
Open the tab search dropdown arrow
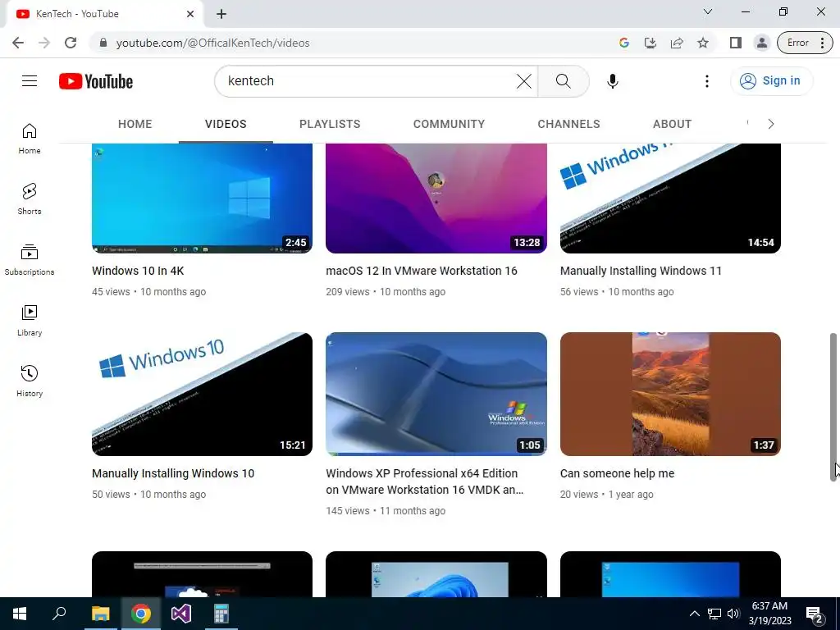(708, 11)
